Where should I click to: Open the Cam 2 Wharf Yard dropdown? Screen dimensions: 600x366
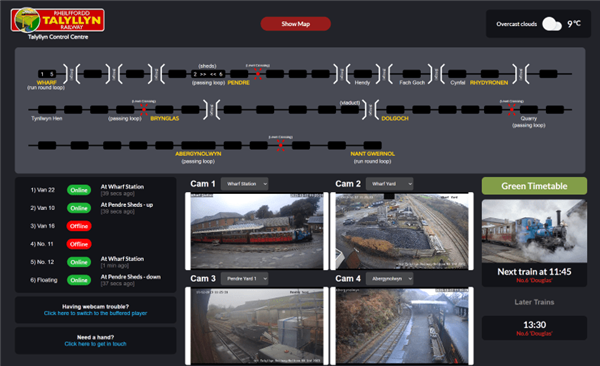pyautogui.click(x=390, y=184)
